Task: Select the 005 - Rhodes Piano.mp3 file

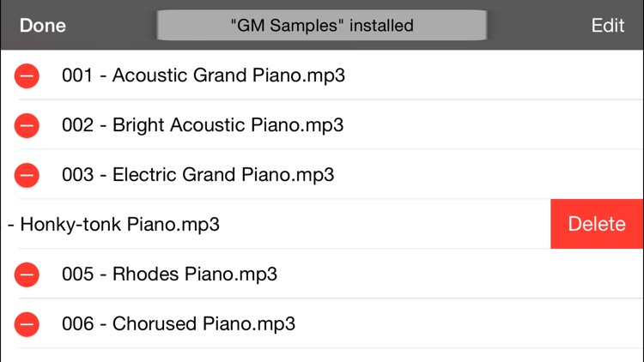Action: [x=170, y=275]
